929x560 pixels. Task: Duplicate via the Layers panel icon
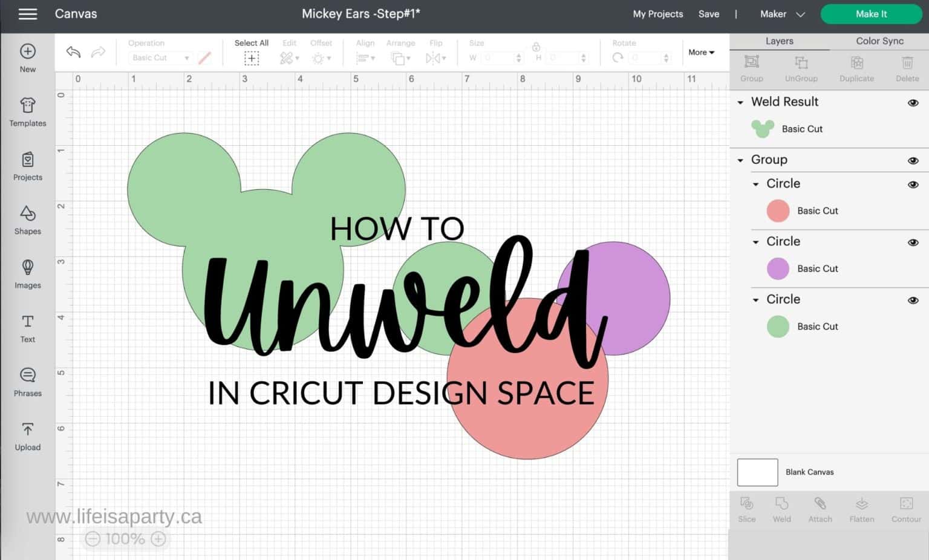pos(856,68)
